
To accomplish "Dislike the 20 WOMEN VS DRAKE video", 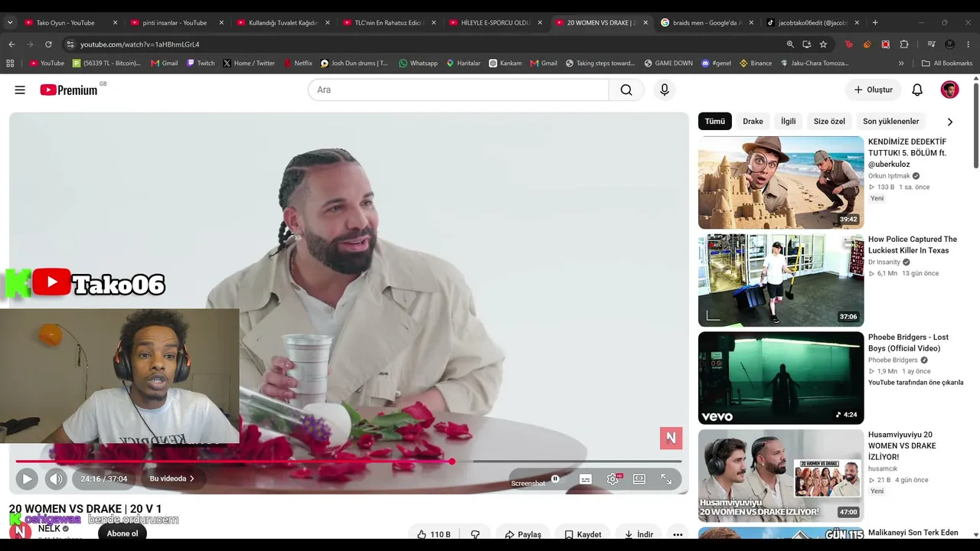I will 475,534.
